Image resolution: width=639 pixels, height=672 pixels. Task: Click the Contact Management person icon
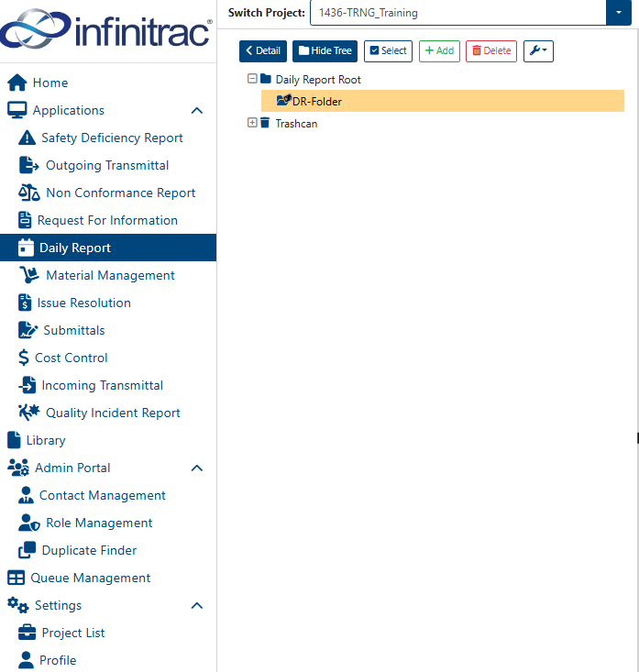pyautogui.click(x=26, y=495)
